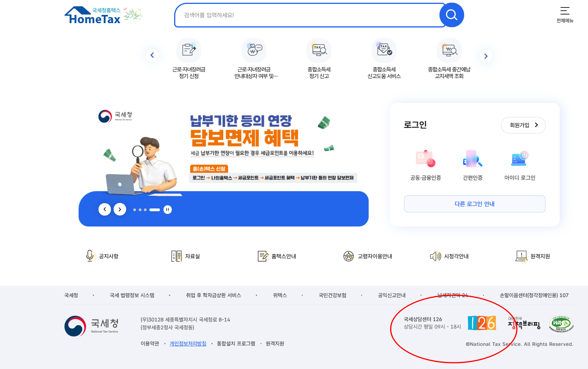The height and width of the screenshot is (369, 588).
Task: Open 시청각안내 speaker icon
Action: 435,256
